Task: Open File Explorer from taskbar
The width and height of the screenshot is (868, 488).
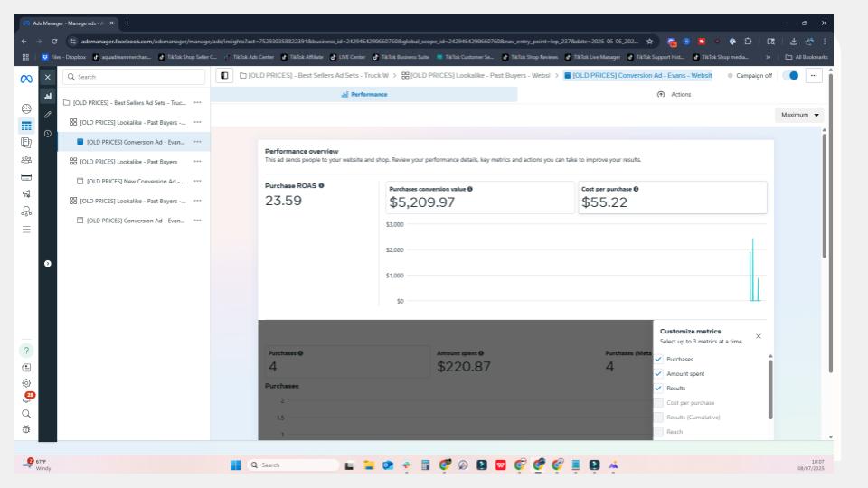Action: click(369, 465)
